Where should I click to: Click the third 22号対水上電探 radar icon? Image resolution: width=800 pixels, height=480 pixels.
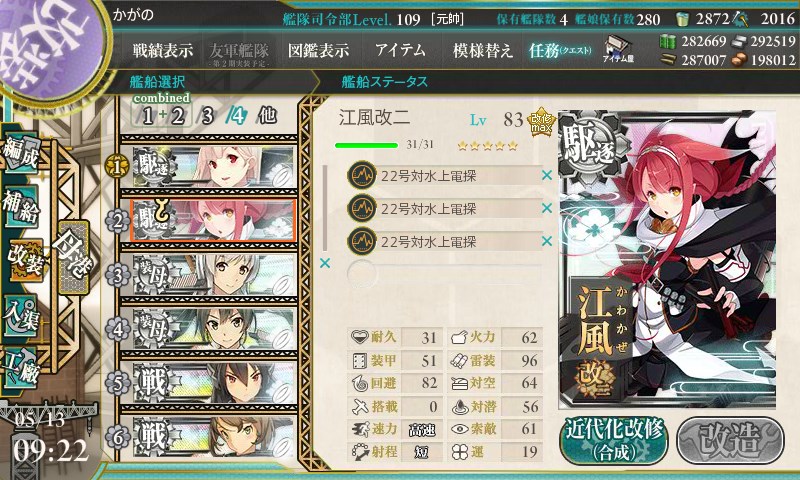pos(362,241)
